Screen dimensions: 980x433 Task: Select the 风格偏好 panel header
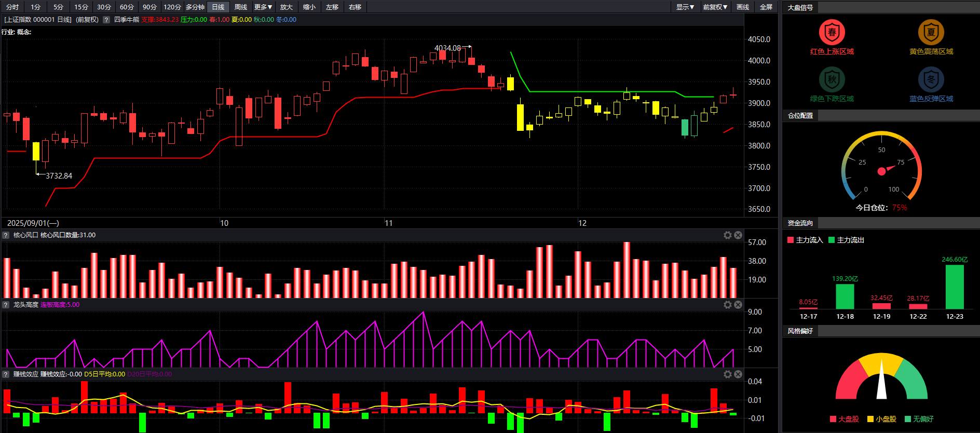800,331
